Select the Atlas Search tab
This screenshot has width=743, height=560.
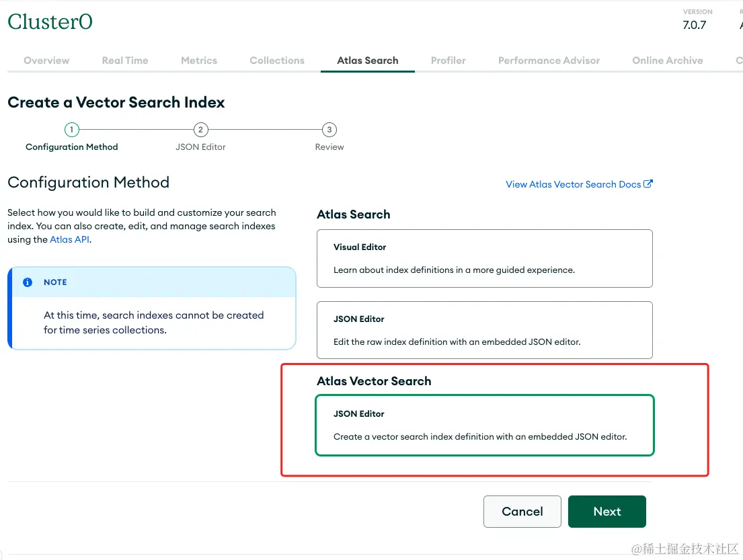click(x=368, y=61)
